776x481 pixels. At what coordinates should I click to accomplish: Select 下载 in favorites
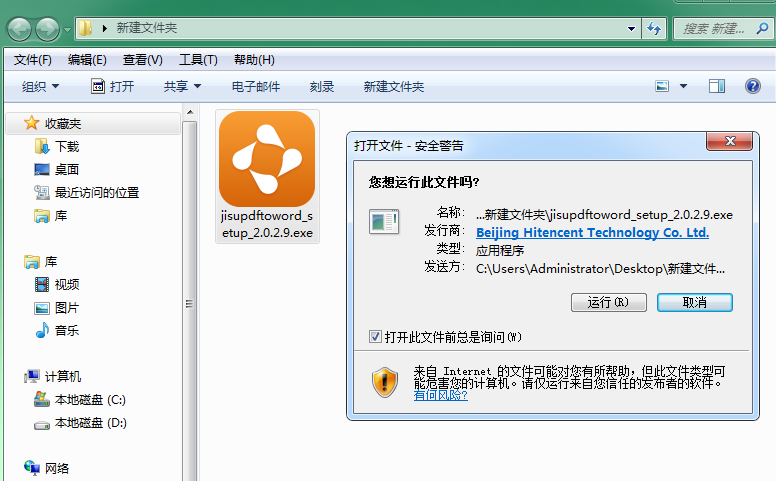(67, 146)
